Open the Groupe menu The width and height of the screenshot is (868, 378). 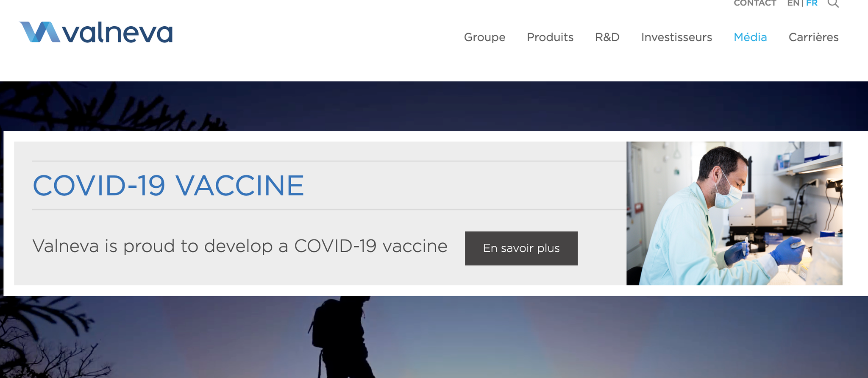484,37
